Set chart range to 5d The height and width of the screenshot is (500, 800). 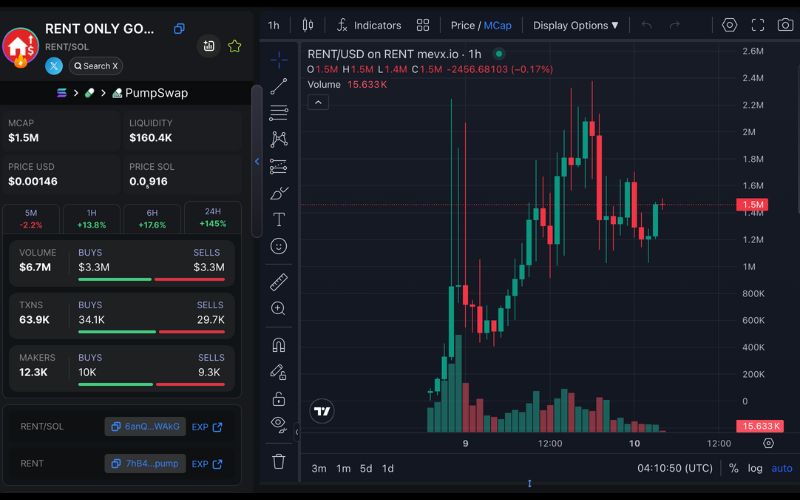tap(366, 468)
